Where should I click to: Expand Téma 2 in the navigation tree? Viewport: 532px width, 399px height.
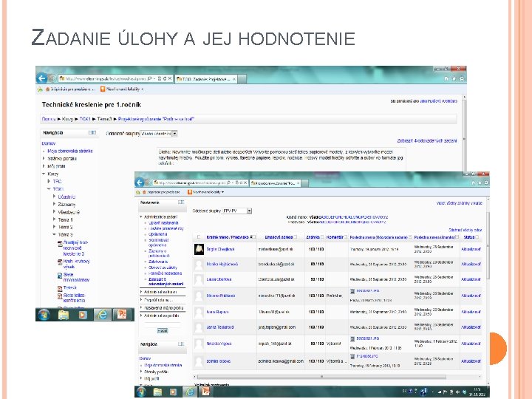pyautogui.click(x=54, y=227)
